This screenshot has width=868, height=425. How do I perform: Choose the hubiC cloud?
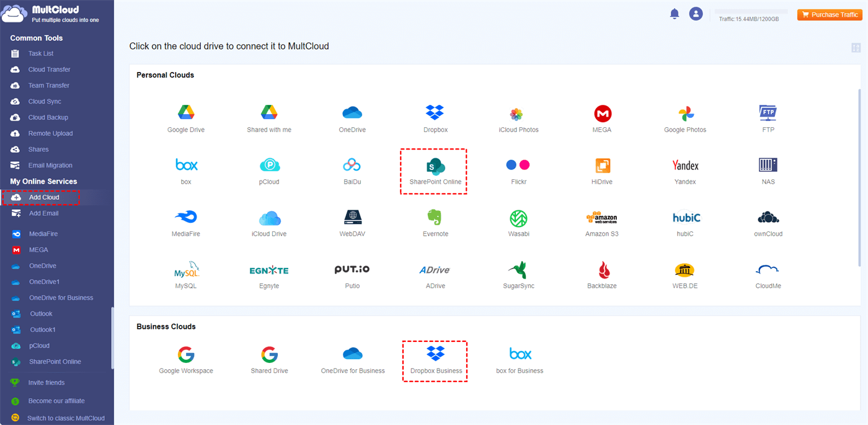click(x=685, y=223)
